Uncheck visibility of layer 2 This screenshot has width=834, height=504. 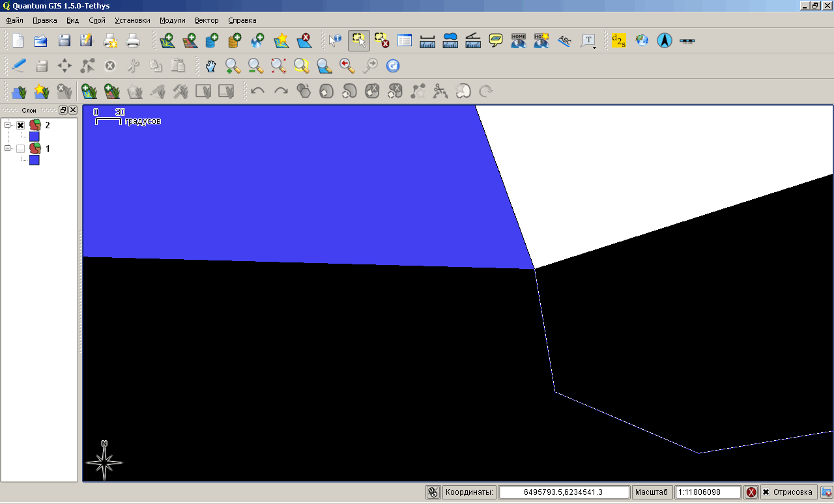21,126
